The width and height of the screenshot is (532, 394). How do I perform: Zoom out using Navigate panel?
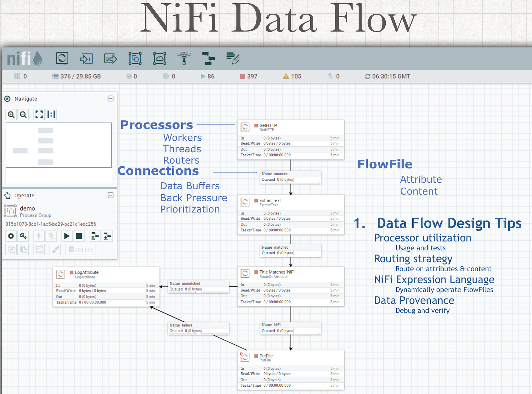click(x=23, y=114)
